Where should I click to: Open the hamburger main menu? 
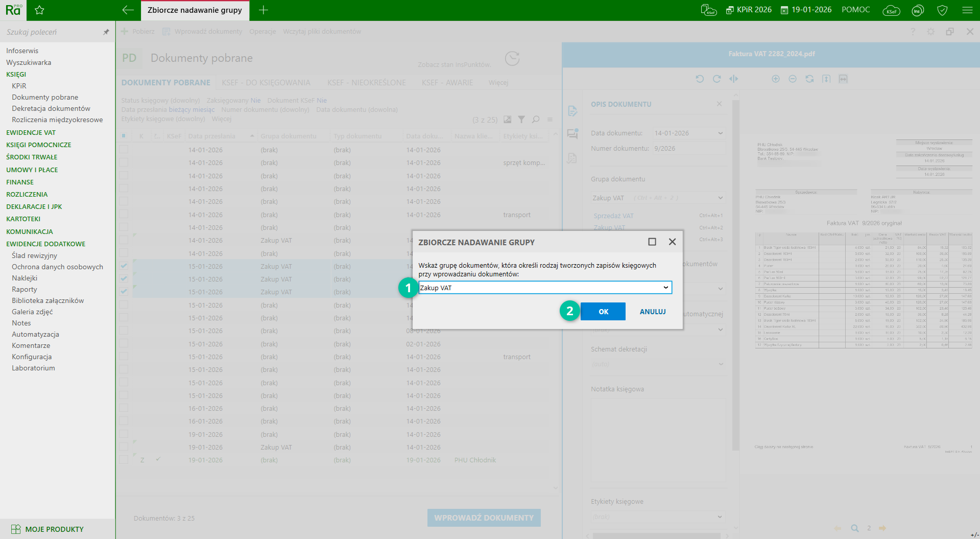point(967,10)
